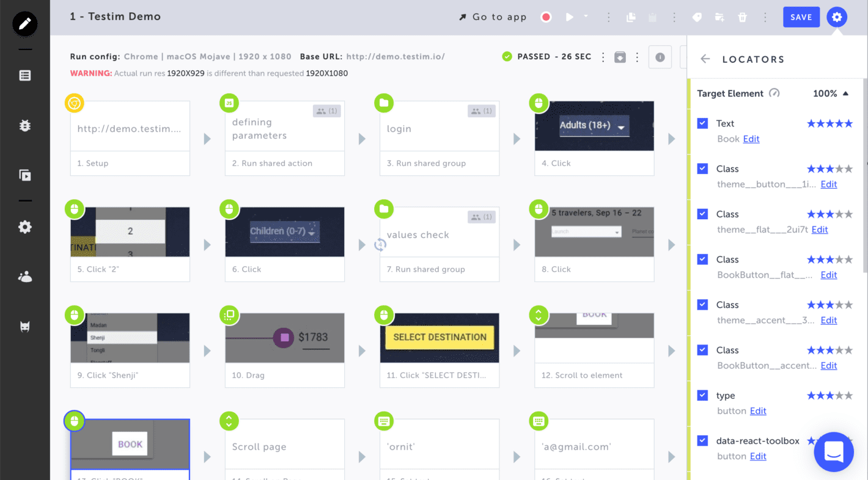This screenshot has height=480, width=868.
Task: Toggle the data-react-toolbox locator checkbox
Action: [x=702, y=440]
